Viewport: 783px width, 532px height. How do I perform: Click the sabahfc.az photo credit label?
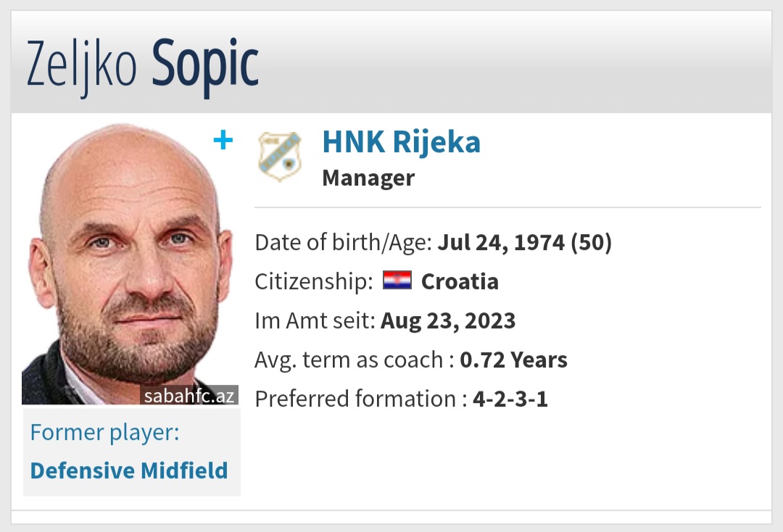189,395
